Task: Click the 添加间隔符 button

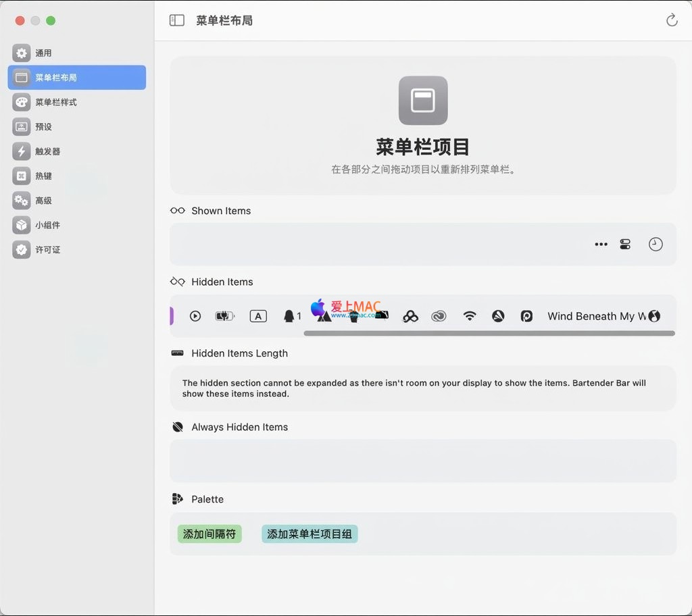Action: 209,534
